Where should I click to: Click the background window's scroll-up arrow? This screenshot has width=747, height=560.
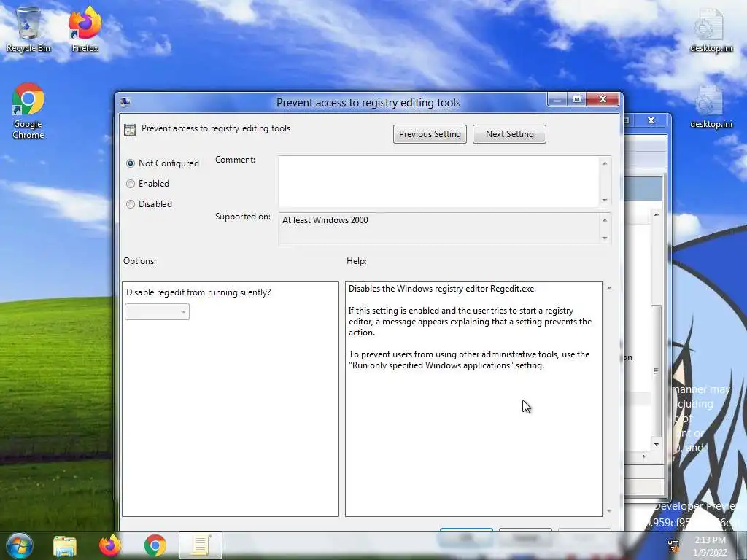pyautogui.click(x=657, y=215)
